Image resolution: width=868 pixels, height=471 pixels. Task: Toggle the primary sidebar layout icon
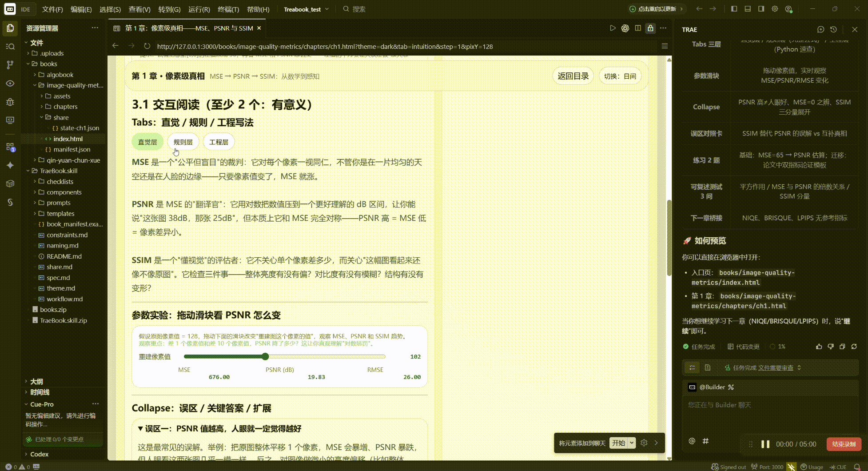point(734,9)
